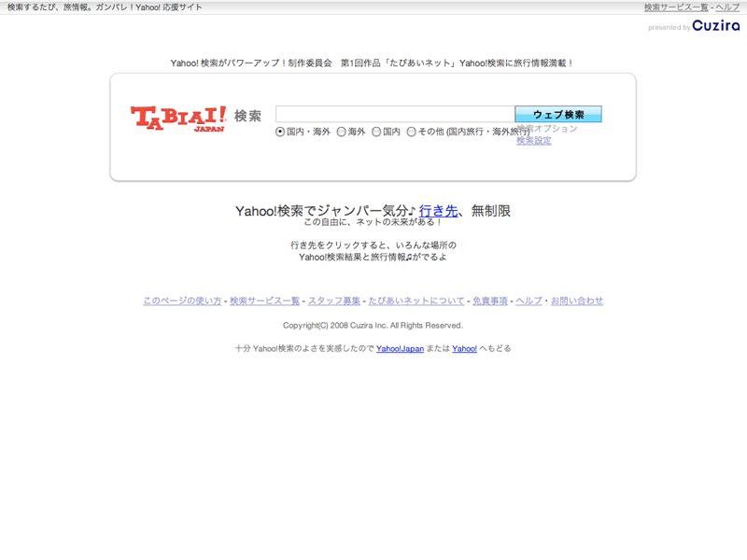Select the その他 radio button
747x560 pixels.
click(x=411, y=132)
